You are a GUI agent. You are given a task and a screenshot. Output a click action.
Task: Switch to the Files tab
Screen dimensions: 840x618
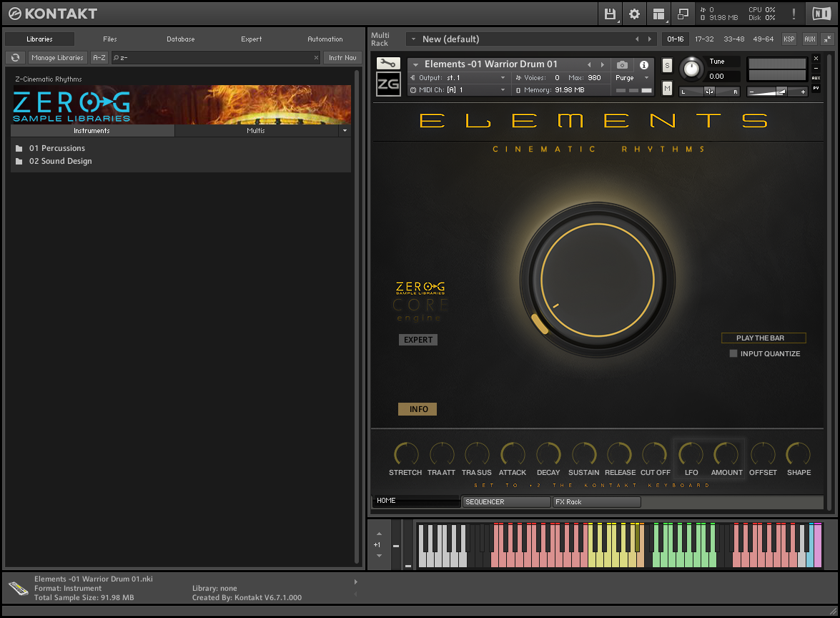point(109,39)
